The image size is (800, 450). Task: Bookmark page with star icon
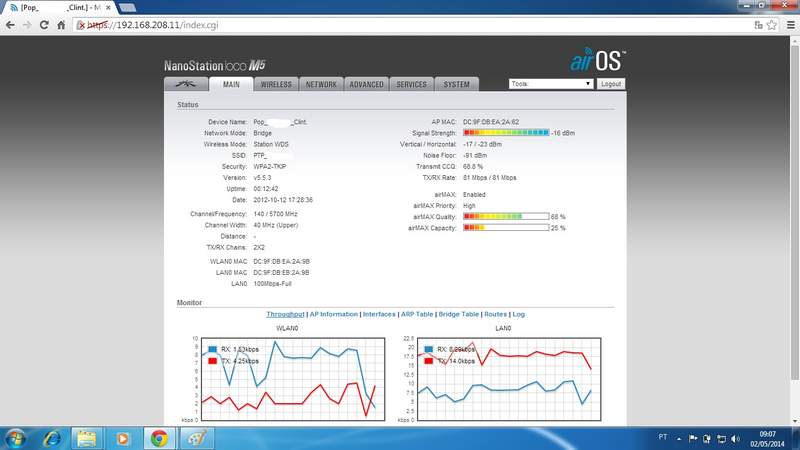[x=772, y=25]
